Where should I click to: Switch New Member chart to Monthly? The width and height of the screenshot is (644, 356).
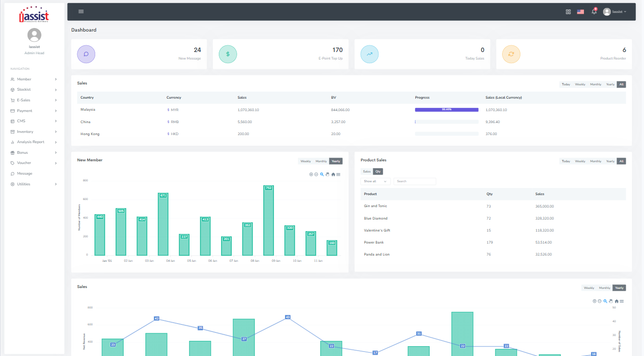click(321, 161)
